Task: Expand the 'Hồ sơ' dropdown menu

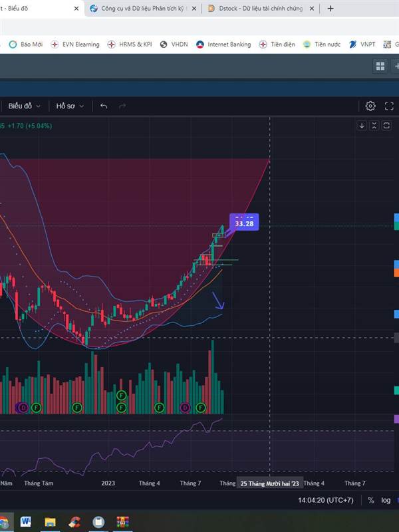Action: pyautogui.click(x=70, y=106)
